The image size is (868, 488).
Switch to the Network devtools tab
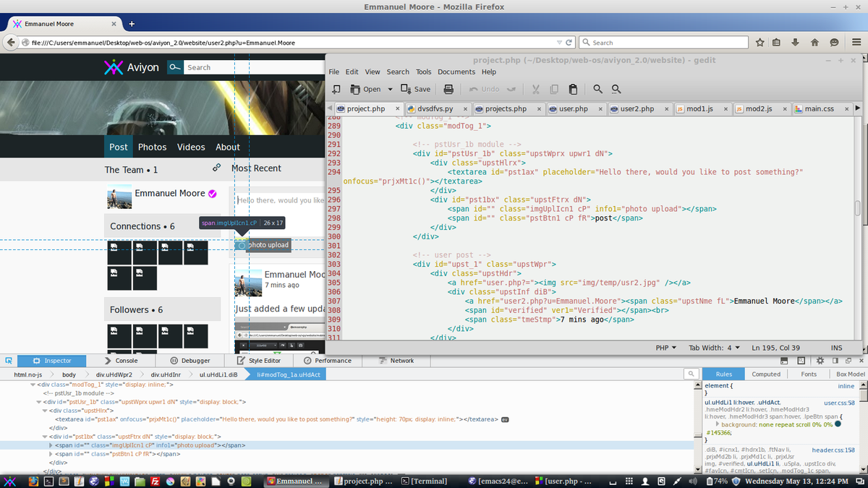(396, 360)
